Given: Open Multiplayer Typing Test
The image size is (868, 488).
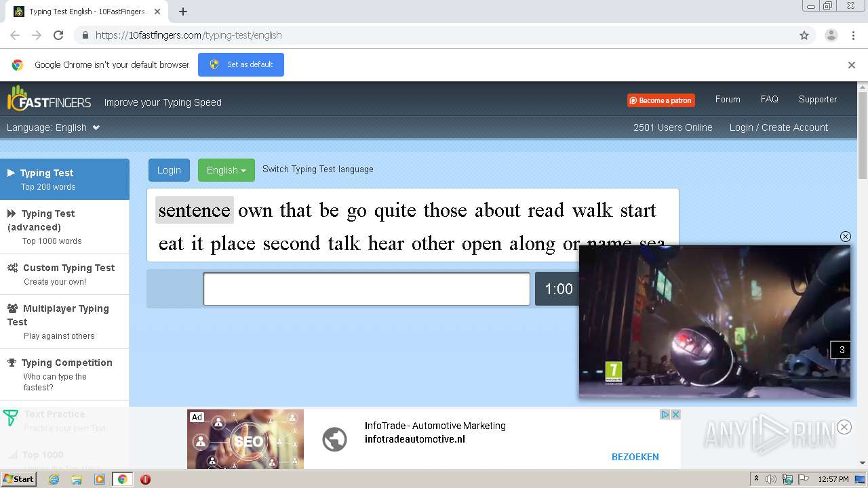Looking at the screenshot, I should [x=64, y=321].
